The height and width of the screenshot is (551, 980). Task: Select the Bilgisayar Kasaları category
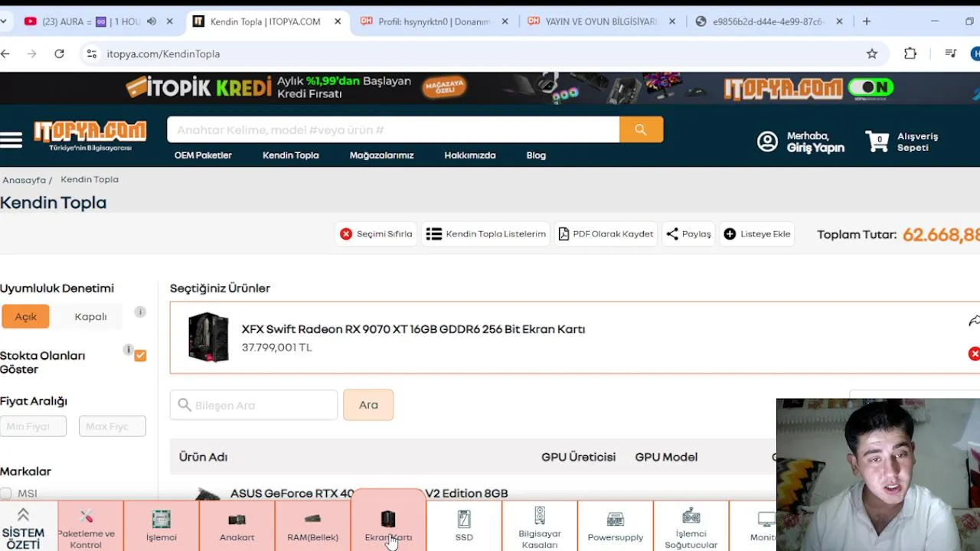(540, 527)
